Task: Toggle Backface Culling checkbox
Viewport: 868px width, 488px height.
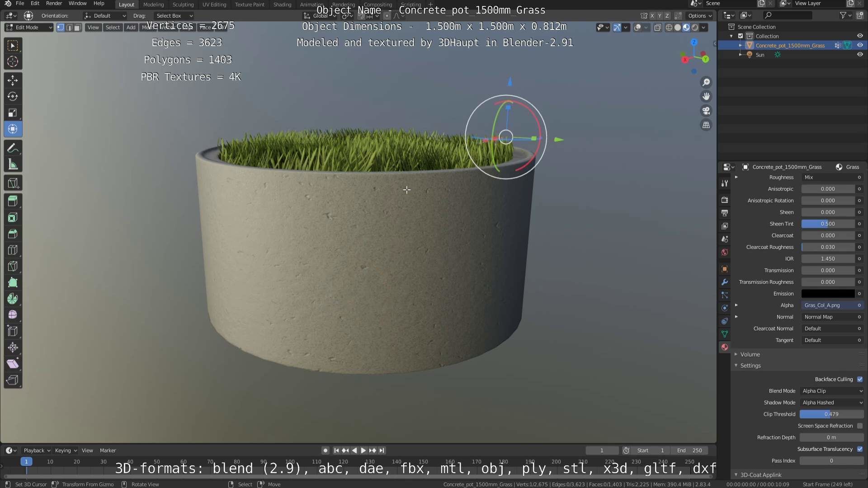Action: [x=860, y=380]
